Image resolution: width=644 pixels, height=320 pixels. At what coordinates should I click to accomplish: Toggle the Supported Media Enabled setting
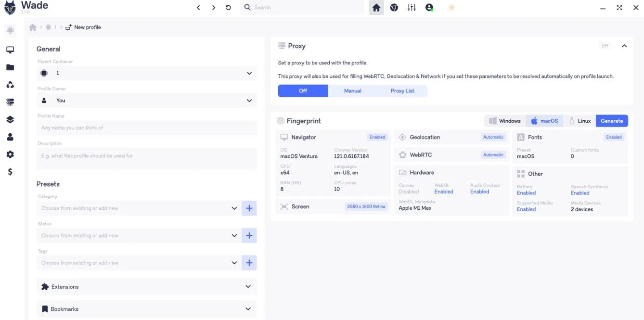(x=526, y=209)
